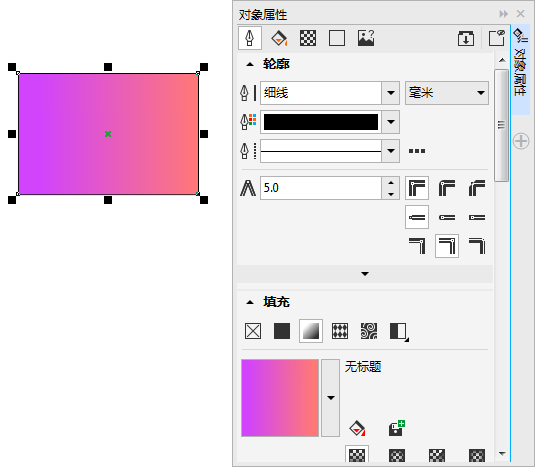Close the 对象属性 panel
The width and height of the screenshot is (535, 467).
coord(520,14)
